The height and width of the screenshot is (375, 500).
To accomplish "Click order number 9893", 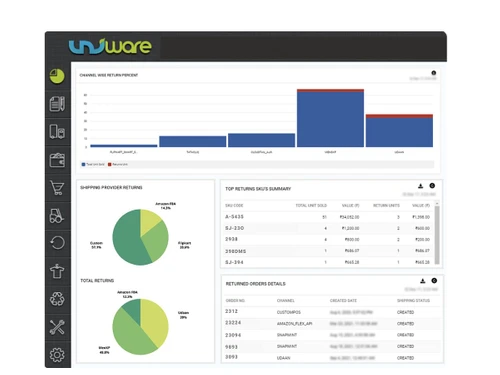I will click(232, 347).
